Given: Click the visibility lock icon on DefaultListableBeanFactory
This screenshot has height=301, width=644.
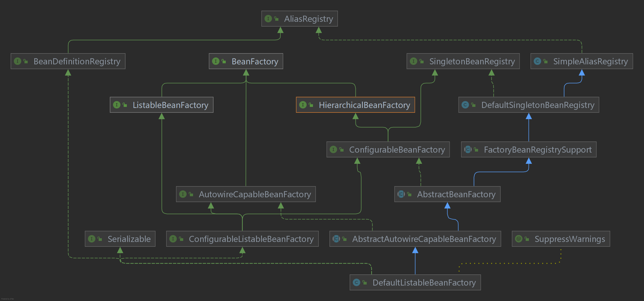Looking at the screenshot, I should pos(365,282).
